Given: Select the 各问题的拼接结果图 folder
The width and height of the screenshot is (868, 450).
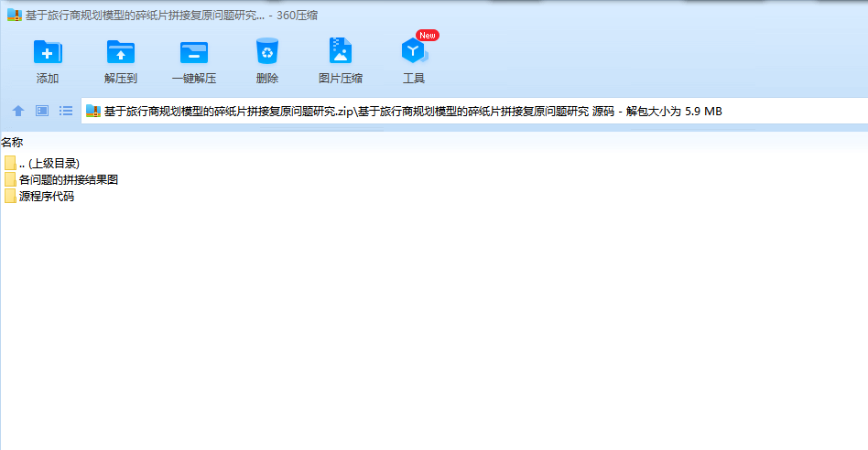Looking at the screenshot, I should click(61, 179).
